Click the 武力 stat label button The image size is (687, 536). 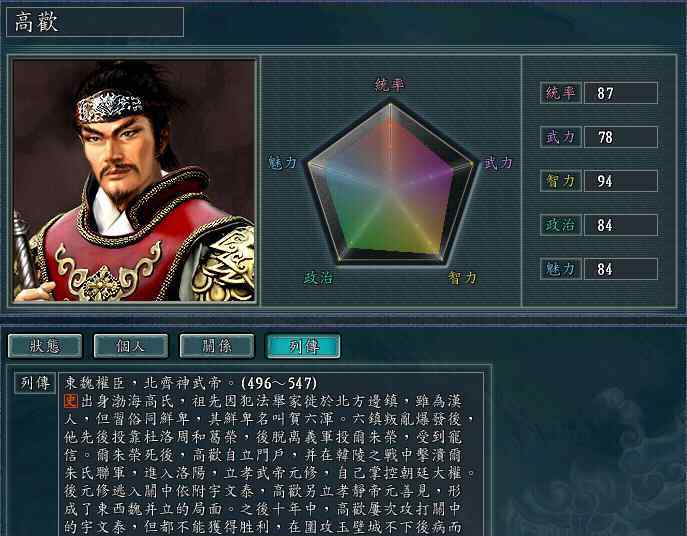click(x=561, y=137)
